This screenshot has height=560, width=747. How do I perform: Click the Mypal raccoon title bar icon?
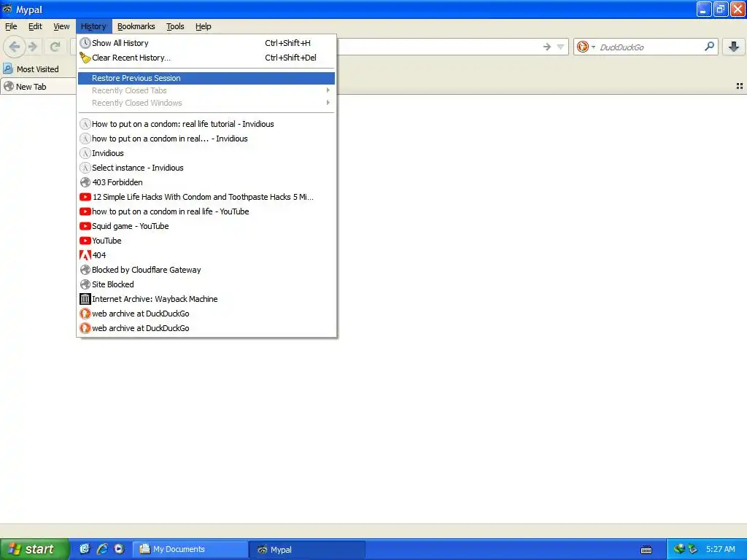tap(7, 9)
